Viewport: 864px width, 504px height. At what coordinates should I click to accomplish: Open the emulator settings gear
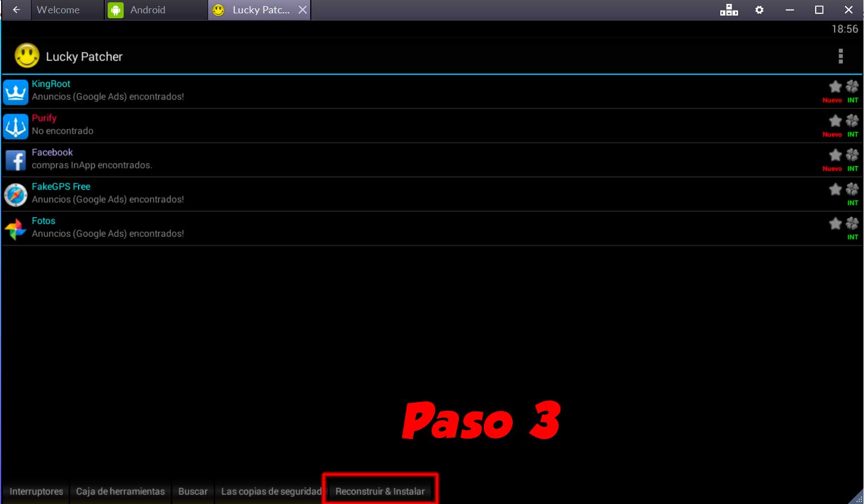[759, 10]
